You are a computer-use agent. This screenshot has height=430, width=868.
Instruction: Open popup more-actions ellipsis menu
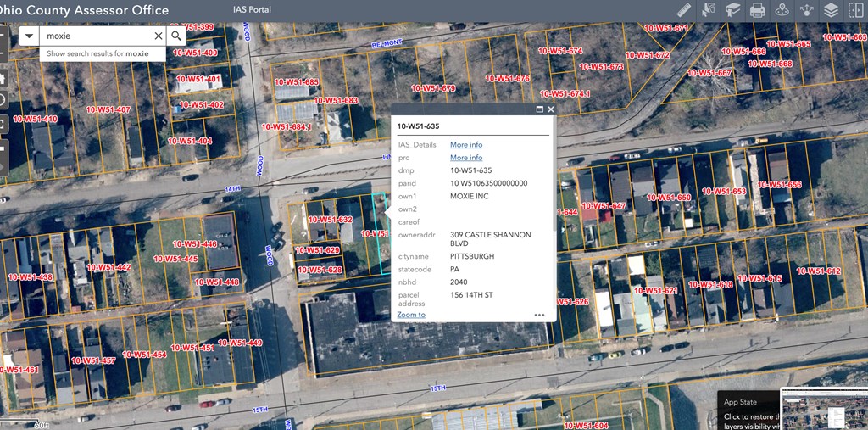[539, 315]
